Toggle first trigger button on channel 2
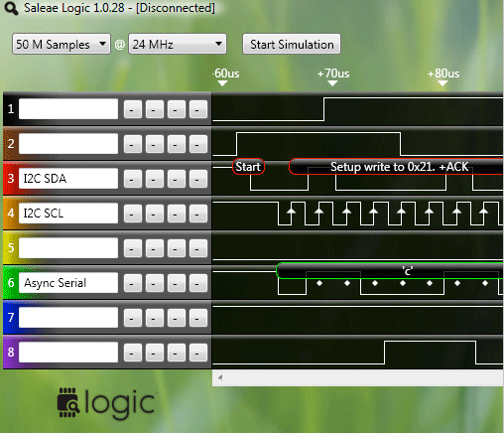The width and height of the screenshot is (504, 433). point(133,144)
